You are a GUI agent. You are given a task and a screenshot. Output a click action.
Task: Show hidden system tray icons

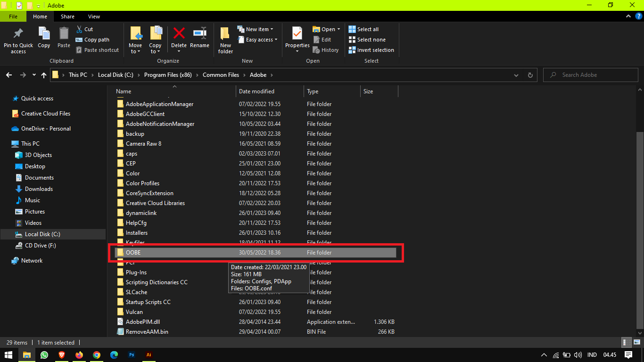tap(544, 355)
